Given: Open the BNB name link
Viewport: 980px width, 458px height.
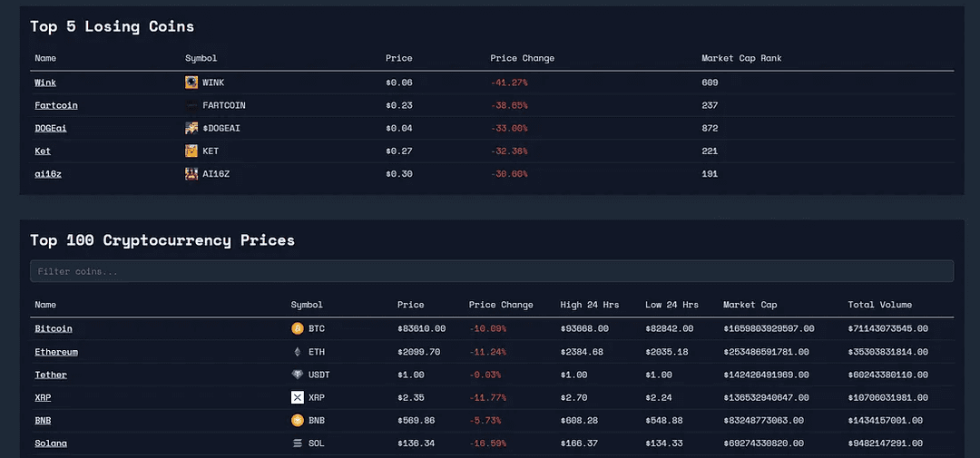Looking at the screenshot, I should tap(43, 421).
